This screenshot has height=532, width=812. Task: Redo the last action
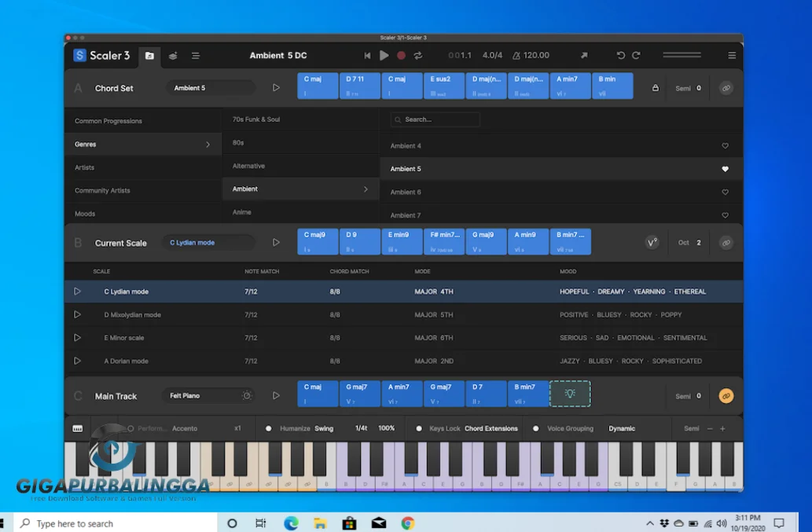click(637, 55)
